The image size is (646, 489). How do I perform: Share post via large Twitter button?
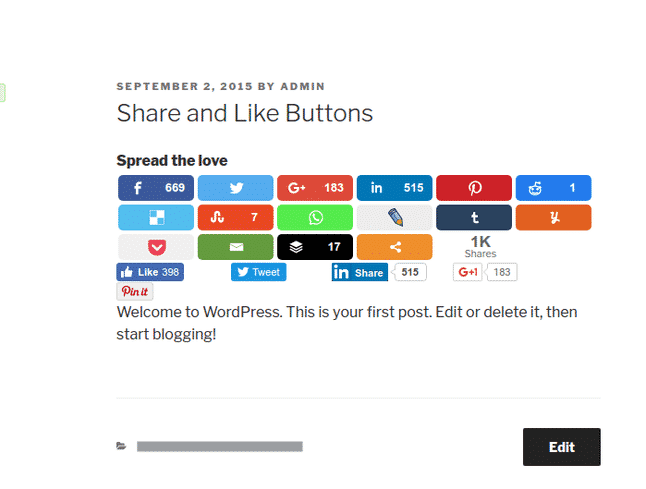[235, 188]
